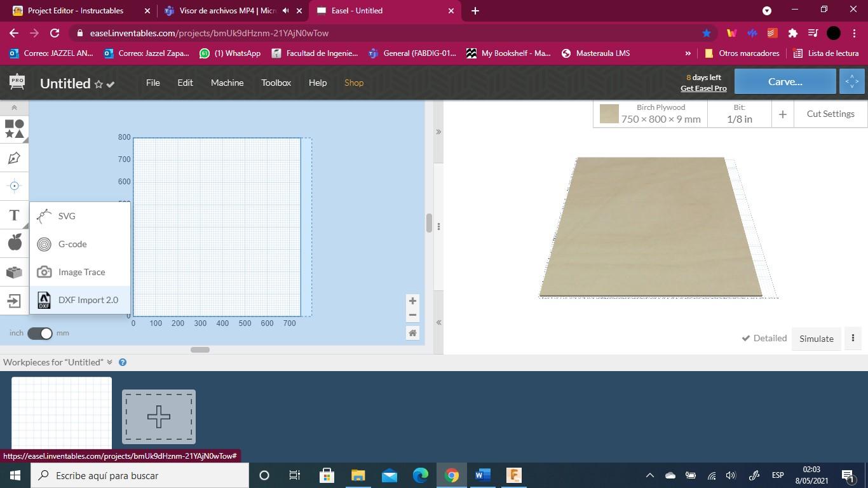Switch units from mm to inch
Screen dimensions: 868x488
pos(41,332)
